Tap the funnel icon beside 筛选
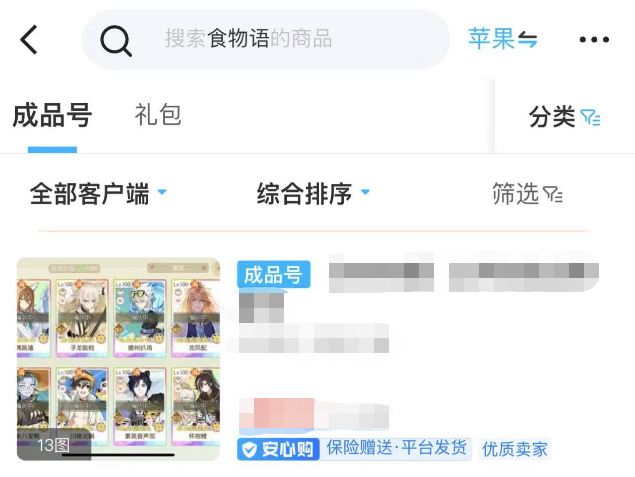 (553, 194)
